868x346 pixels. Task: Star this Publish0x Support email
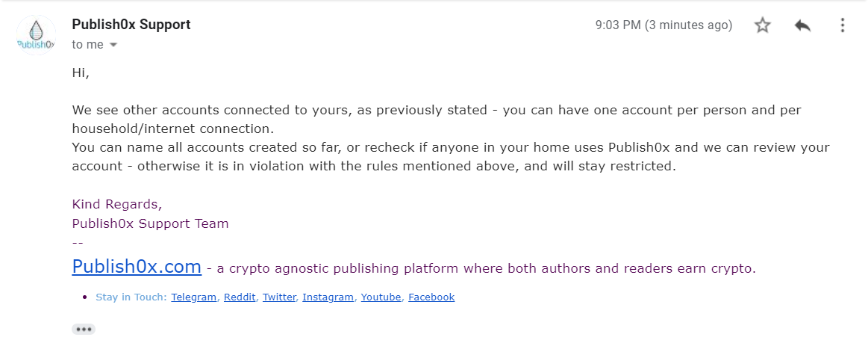(x=763, y=25)
